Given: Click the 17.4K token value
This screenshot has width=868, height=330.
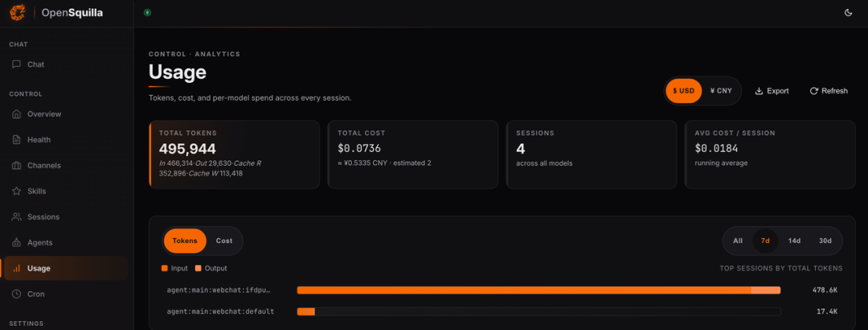Looking at the screenshot, I should coord(827,311).
